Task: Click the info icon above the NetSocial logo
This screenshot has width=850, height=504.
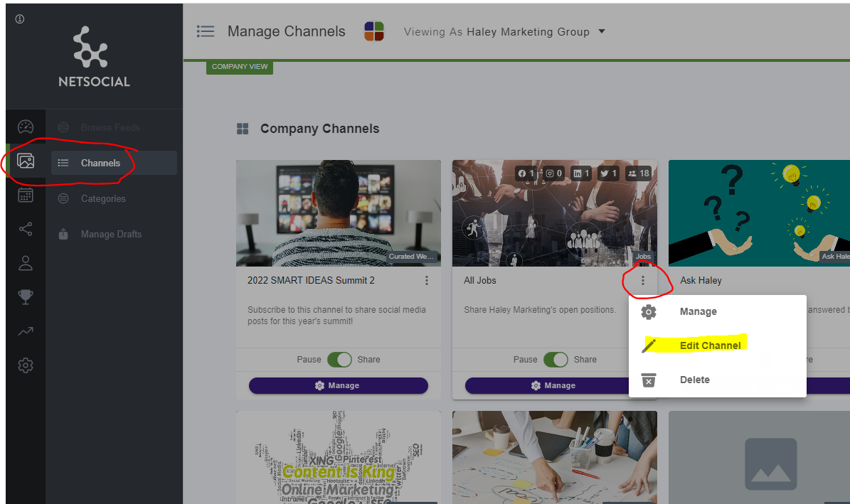Action: pos(20,19)
